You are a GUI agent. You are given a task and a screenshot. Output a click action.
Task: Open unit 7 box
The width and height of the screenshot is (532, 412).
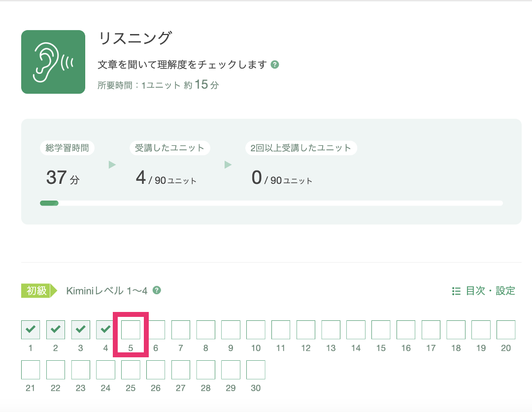tap(181, 330)
